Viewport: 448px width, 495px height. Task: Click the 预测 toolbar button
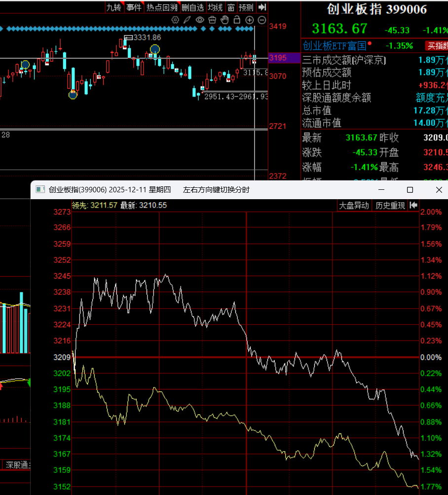pyautogui.click(x=246, y=7)
